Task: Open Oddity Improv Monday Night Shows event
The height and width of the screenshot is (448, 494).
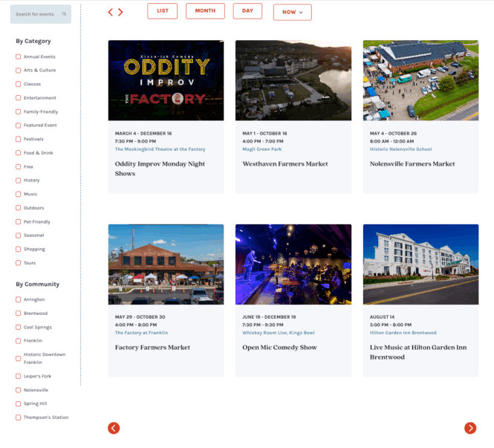Action: tap(160, 169)
